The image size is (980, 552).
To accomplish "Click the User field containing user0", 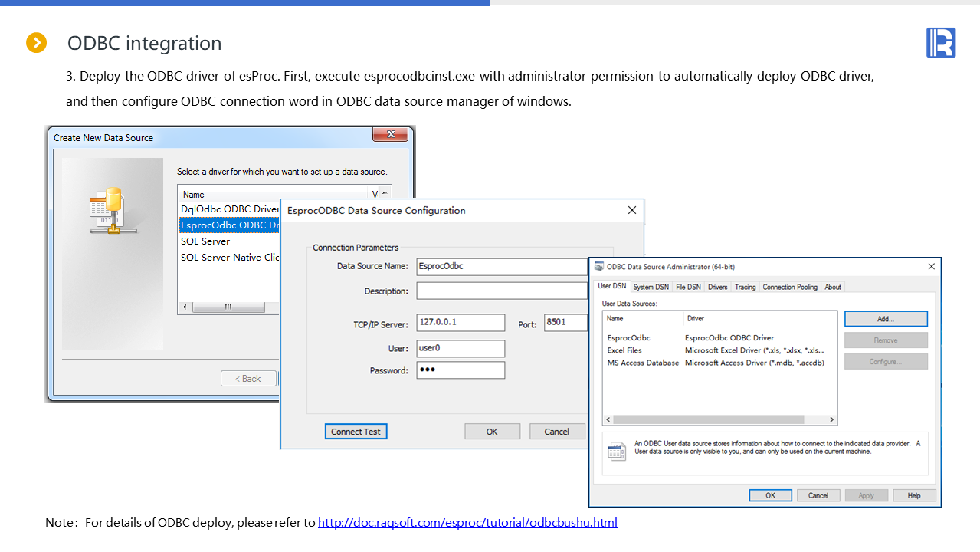I will coord(461,348).
